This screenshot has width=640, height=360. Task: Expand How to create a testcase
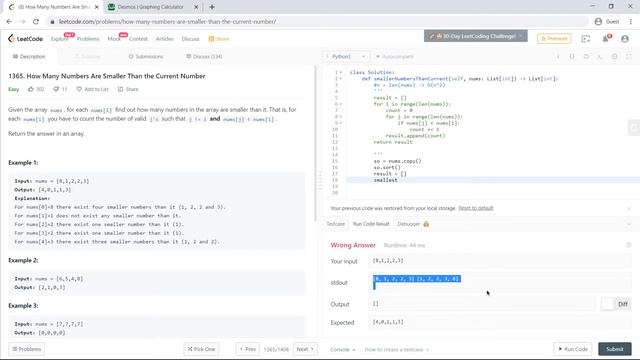tap(397, 349)
